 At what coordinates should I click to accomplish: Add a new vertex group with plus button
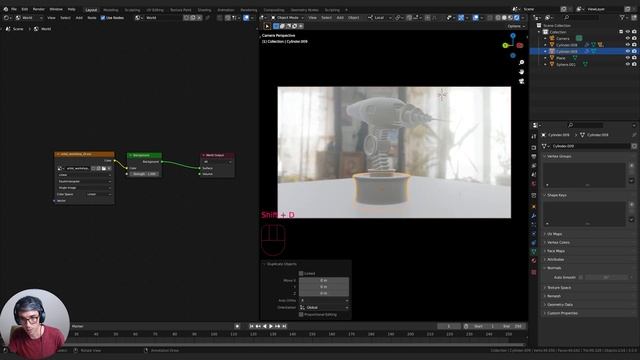click(632, 166)
